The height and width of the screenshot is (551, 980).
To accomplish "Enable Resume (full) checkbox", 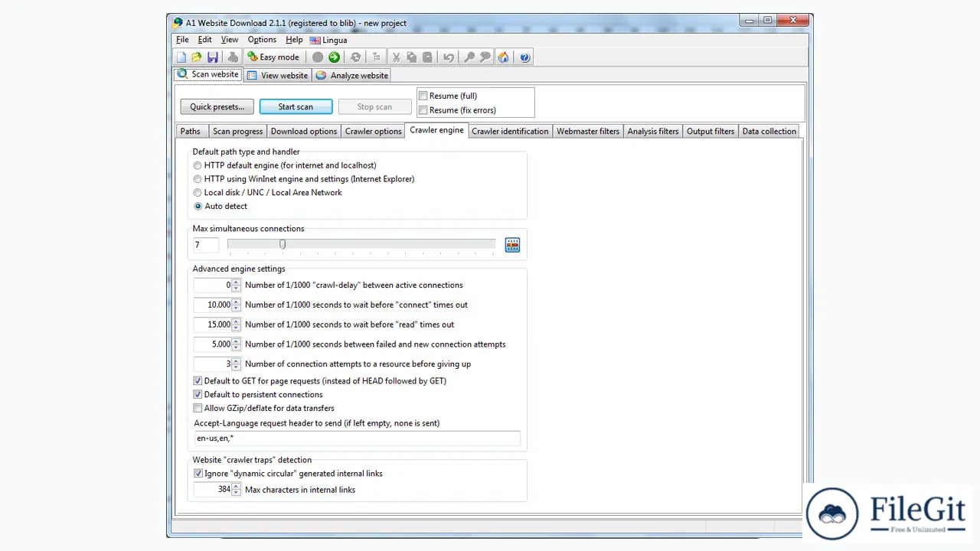I will tap(423, 96).
